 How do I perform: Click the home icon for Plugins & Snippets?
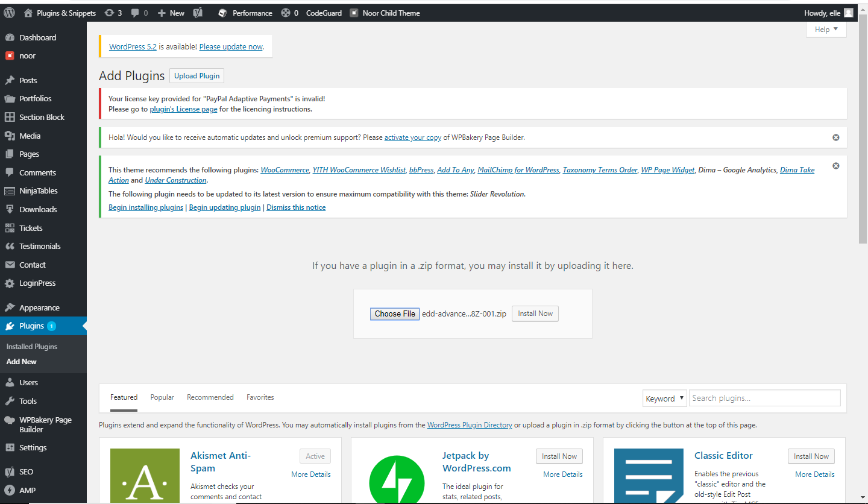28,13
